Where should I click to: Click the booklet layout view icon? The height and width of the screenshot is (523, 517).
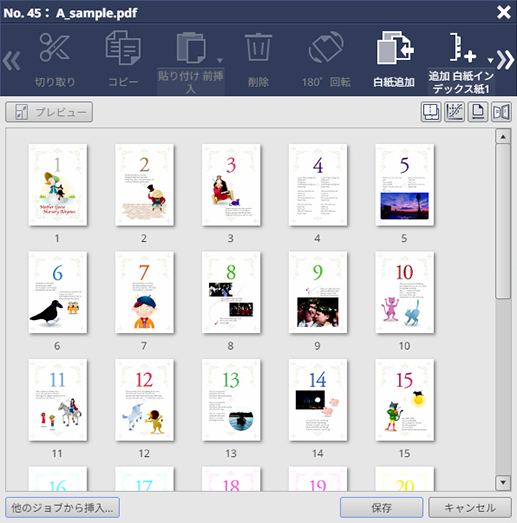point(431,112)
